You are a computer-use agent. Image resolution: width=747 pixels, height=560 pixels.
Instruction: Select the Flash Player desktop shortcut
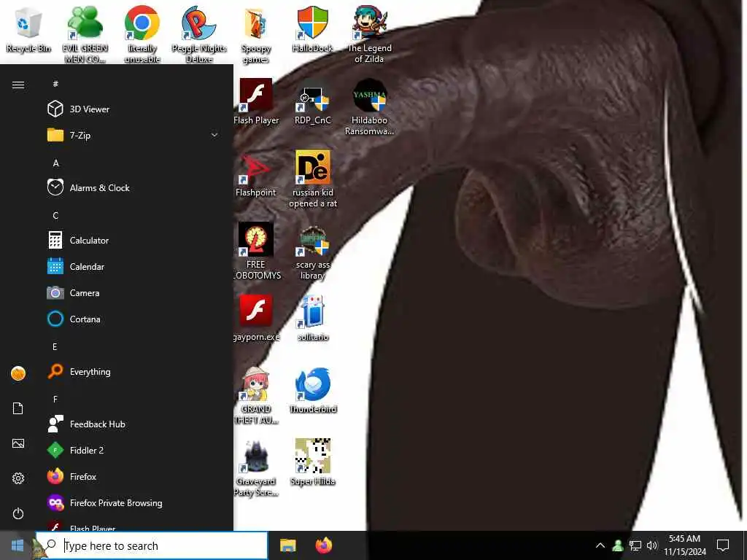pos(256,101)
